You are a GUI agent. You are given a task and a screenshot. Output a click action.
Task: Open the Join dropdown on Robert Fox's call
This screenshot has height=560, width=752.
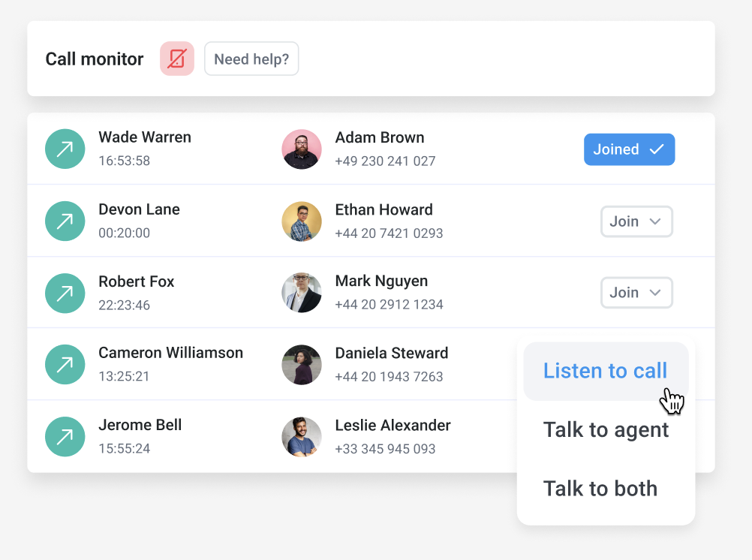[636, 293]
